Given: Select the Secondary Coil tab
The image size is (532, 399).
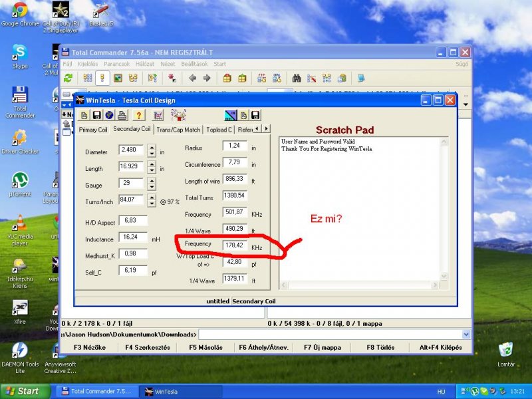Looking at the screenshot, I should 132,129.
